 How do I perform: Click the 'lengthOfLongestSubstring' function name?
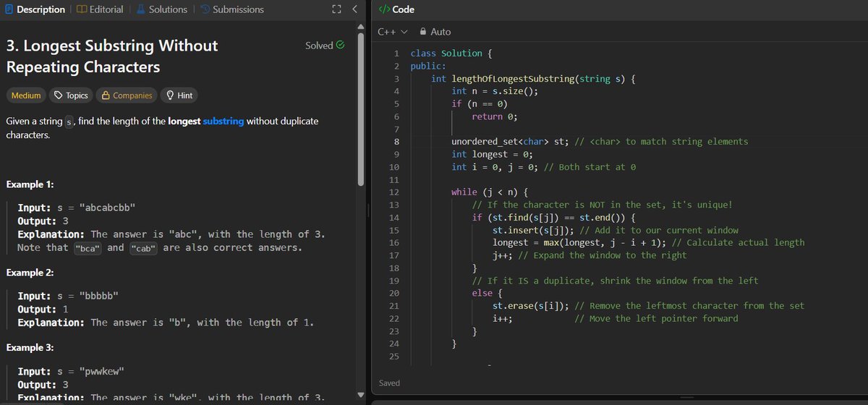pos(513,79)
